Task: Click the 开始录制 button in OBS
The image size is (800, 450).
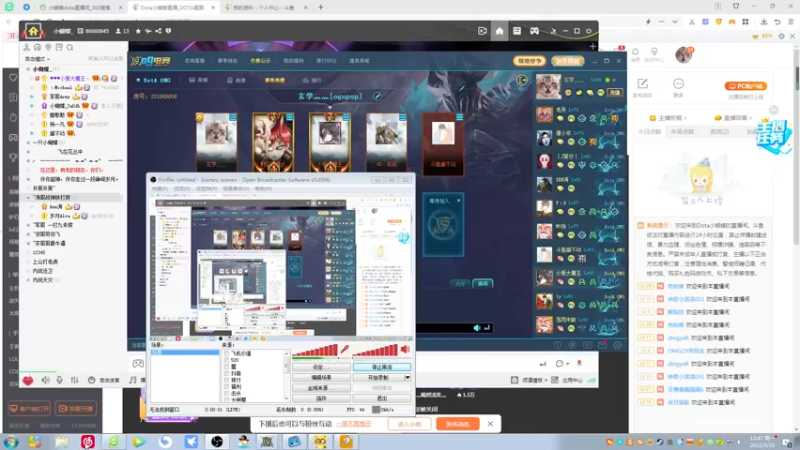Action: pos(378,378)
